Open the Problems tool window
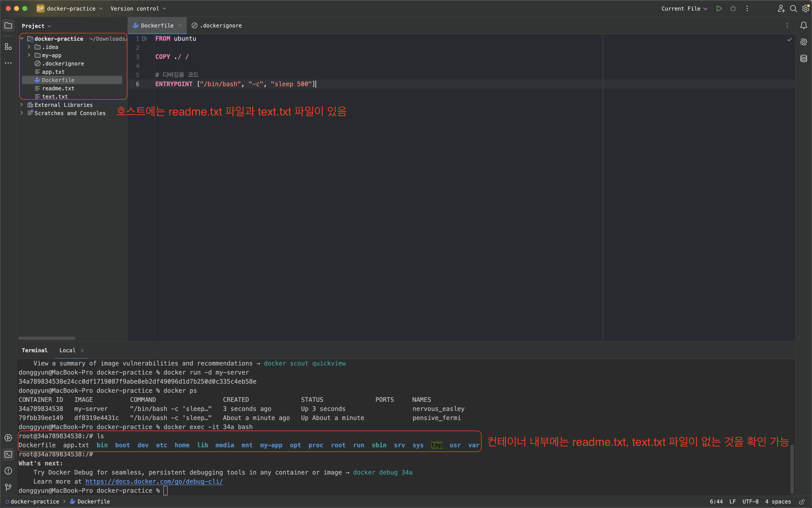Image resolution: width=812 pixels, height=508 pixels. (x=8, y=471)
